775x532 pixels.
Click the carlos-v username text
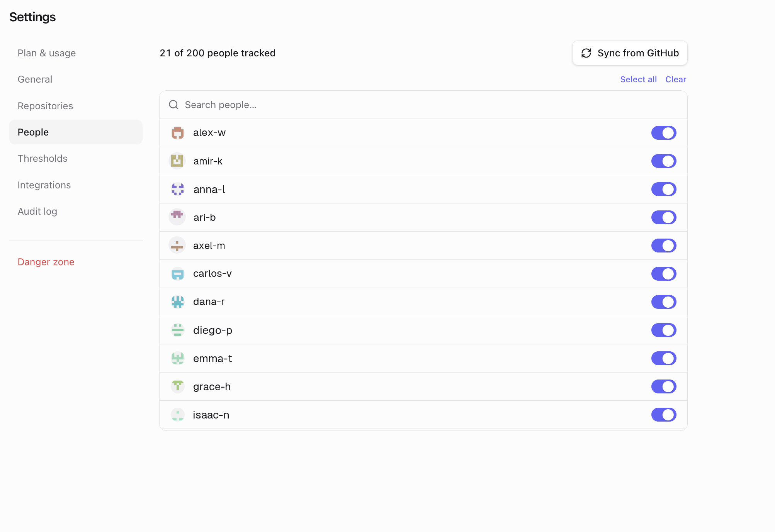(212, 273)
